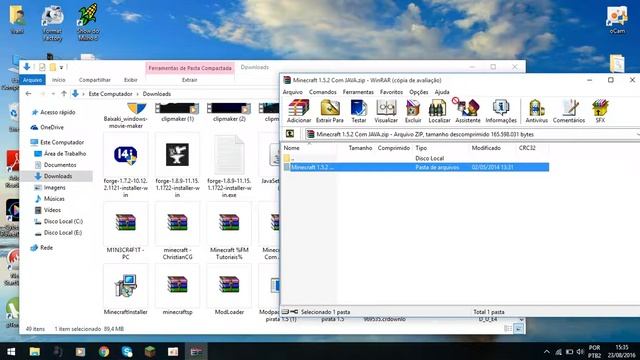Image resolution: width=640 pixels, height=360 pixels.
Task: Open the Exibir ribbon tab in Explorer
Action: click(131, 80)
